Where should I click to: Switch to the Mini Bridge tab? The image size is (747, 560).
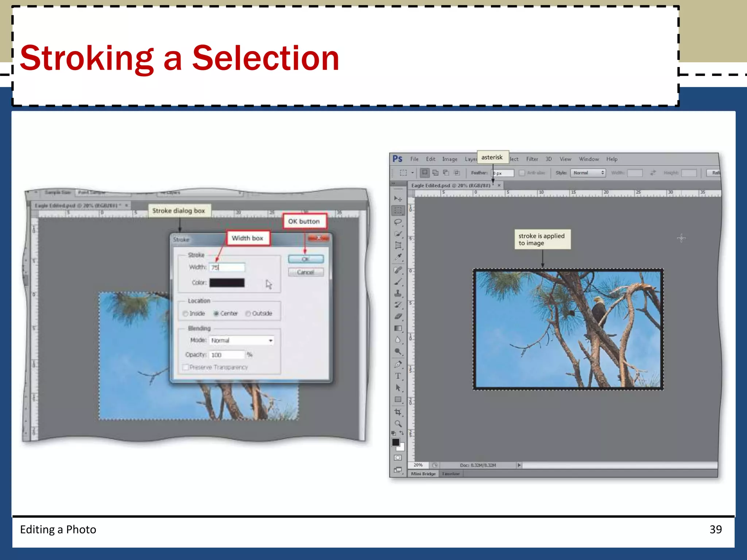click(423, 474)
